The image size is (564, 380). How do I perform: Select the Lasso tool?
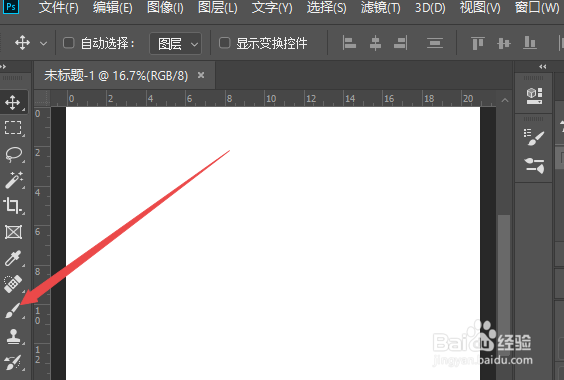point(14,155)
